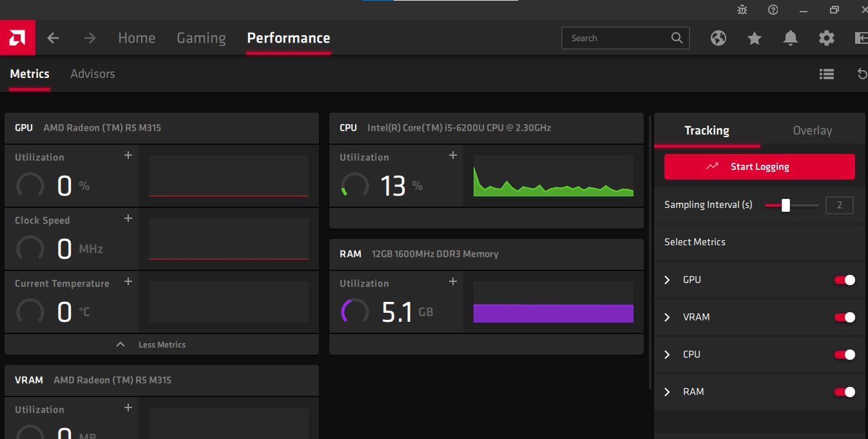Click the bug report icon
The height and width of the screenshot is (439, 868).
pos(742,10)
